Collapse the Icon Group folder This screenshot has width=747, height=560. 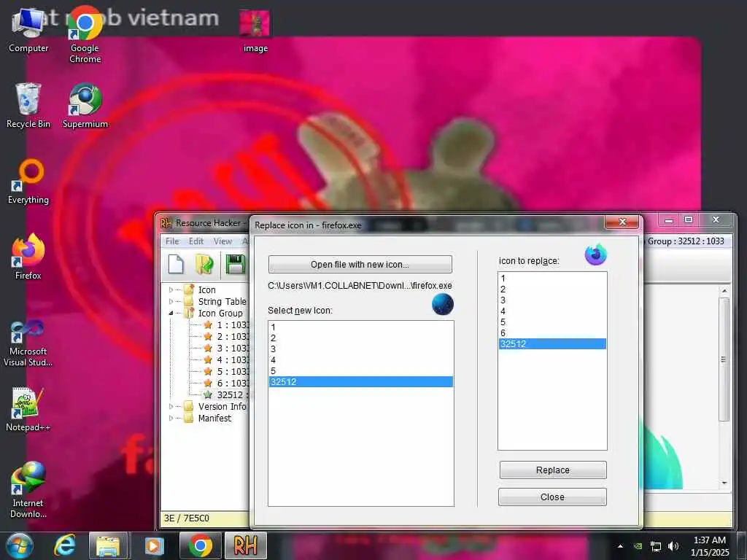click(171, 313)
